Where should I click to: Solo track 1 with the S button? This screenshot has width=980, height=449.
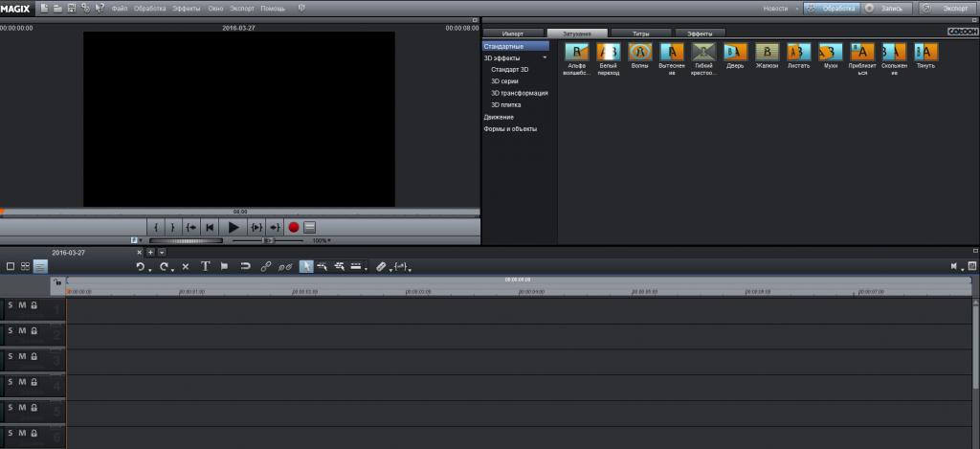[11, 305]
